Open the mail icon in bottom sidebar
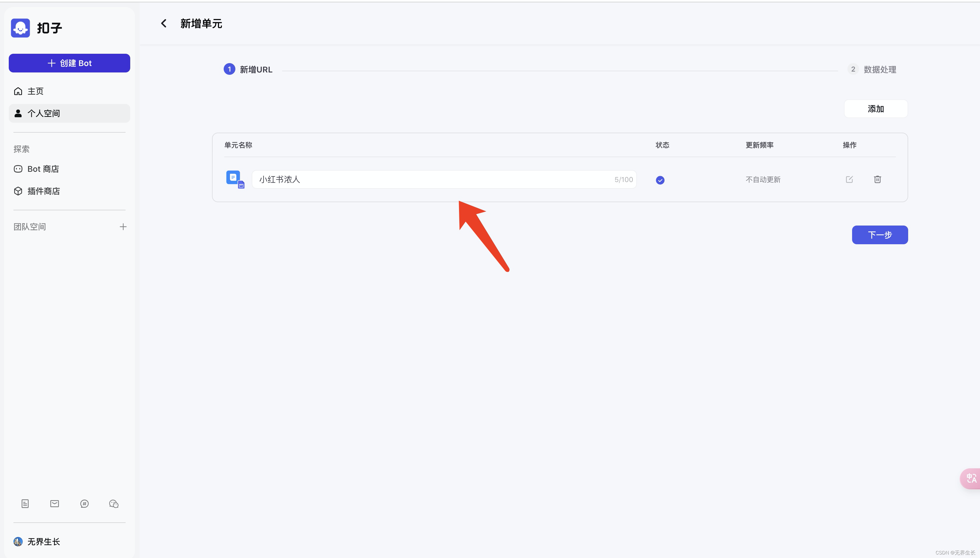Image resolution: width=980 pixels, height=558 pixels. (x=55, y=504)
